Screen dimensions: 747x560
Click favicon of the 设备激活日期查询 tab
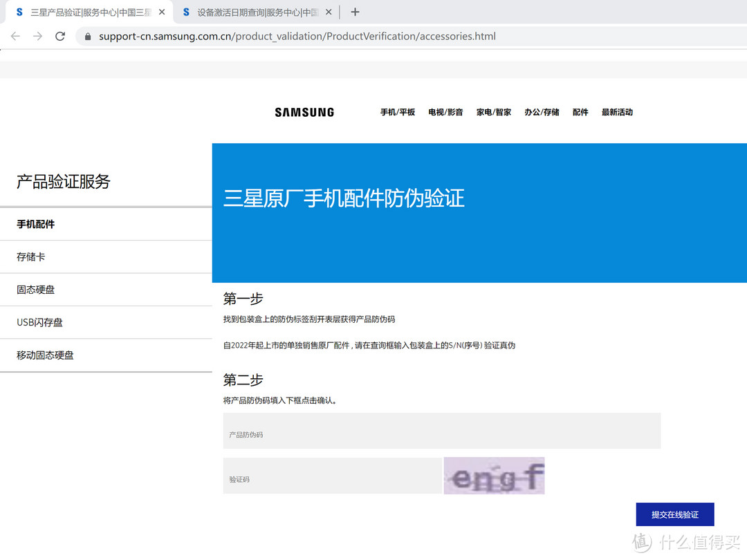click(186, 12)
